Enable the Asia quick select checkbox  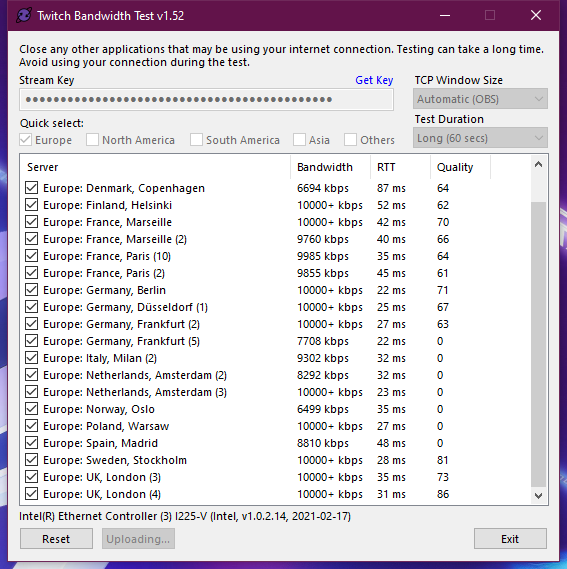tap(299, 140)
